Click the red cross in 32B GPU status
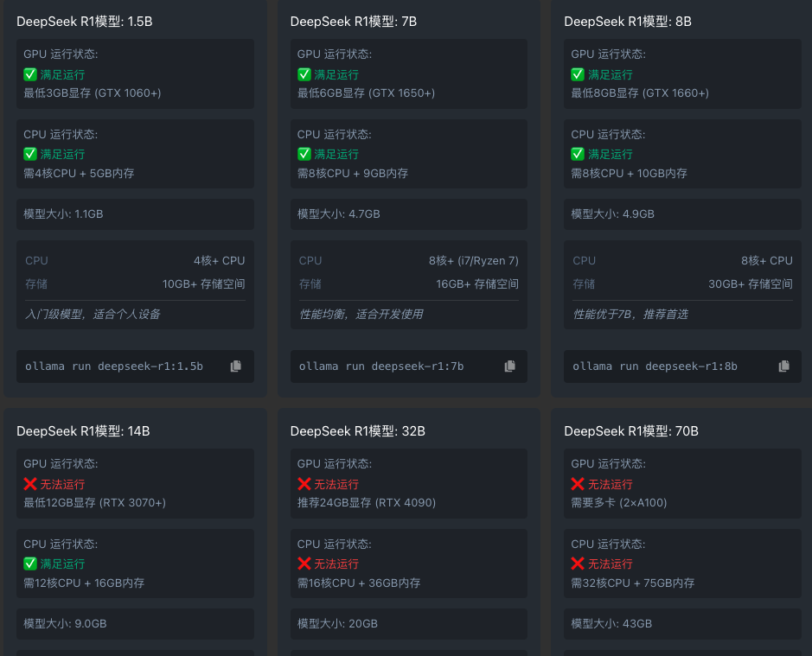Image resolution: width=812 pixels, height=656 pixels. (304, 484)
